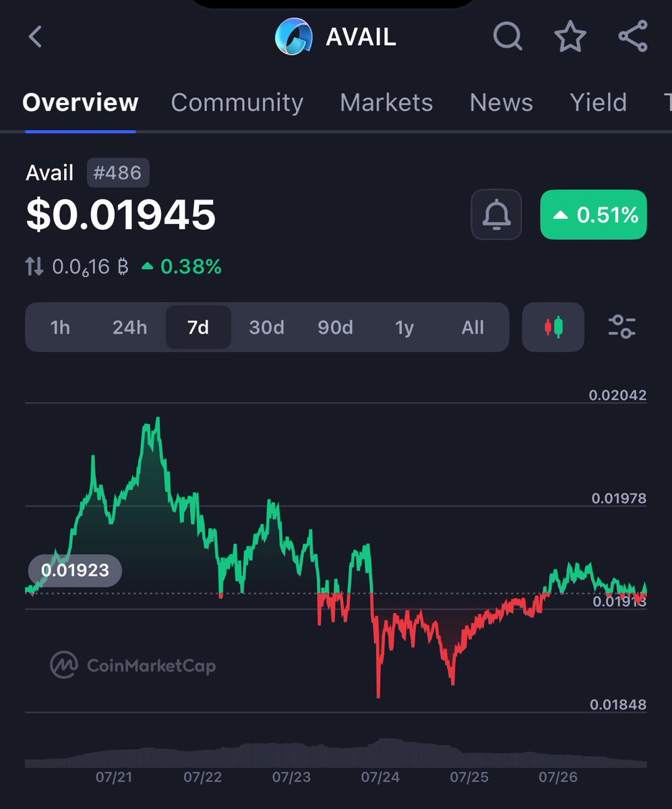Open the Yield tab

click(598, 102)
